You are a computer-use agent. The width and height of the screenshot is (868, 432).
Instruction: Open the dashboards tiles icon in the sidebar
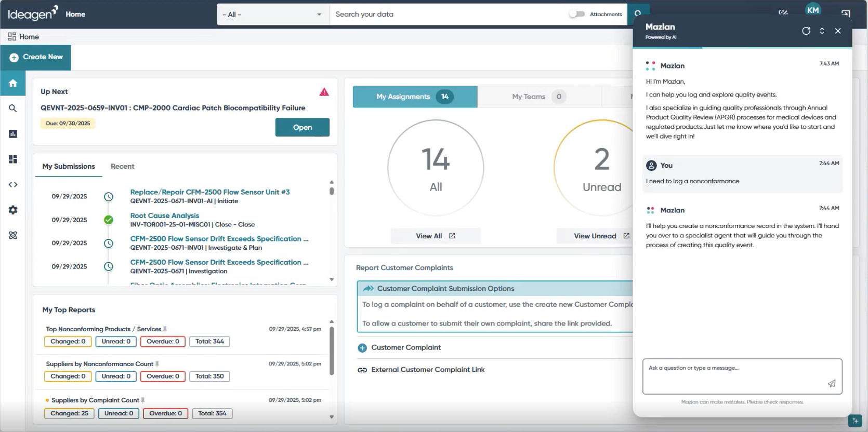pos(13,159)
